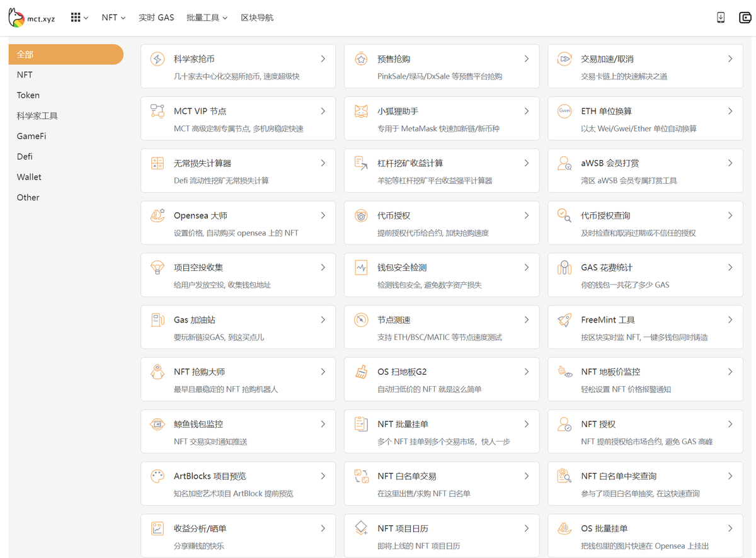Screen dimensions: 756x558
Task: Open 区块导航 in top navigation
Action: (257, 18)
